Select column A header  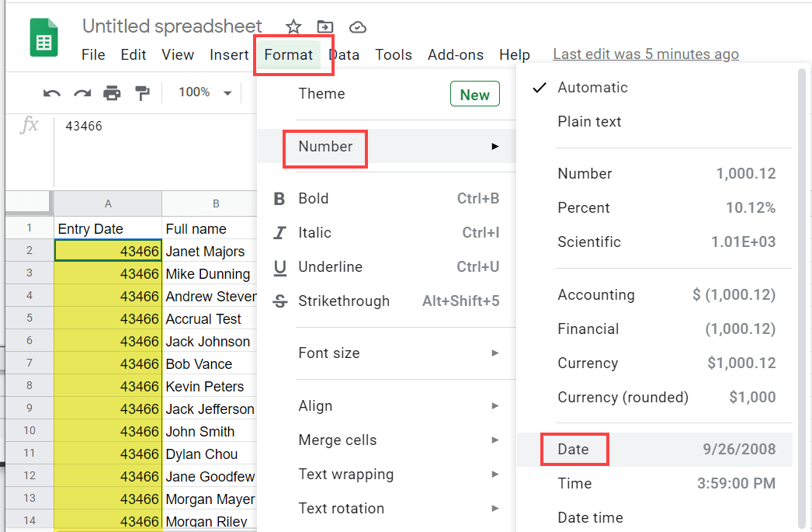(x=108, y=203)
